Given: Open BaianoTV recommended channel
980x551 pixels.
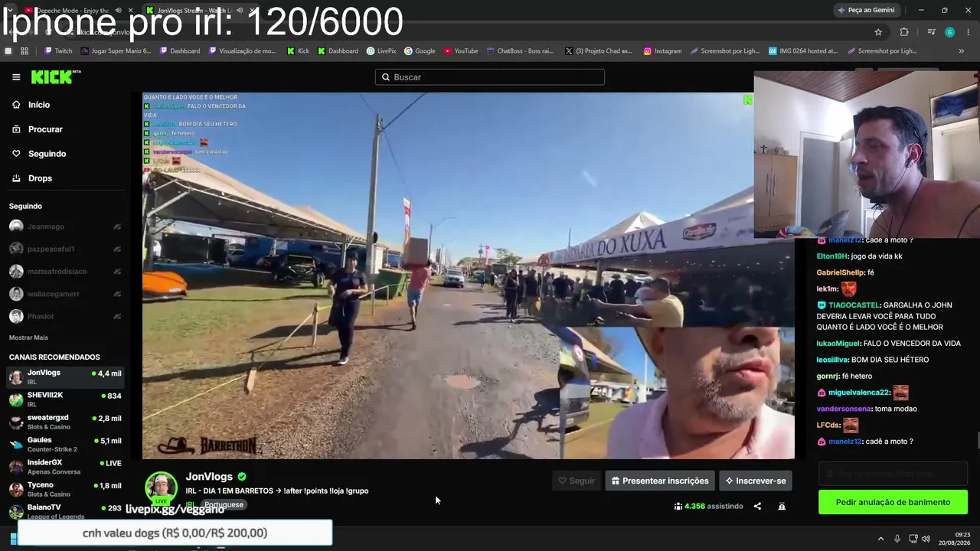Looking at the screenshot, I should 65,511.
